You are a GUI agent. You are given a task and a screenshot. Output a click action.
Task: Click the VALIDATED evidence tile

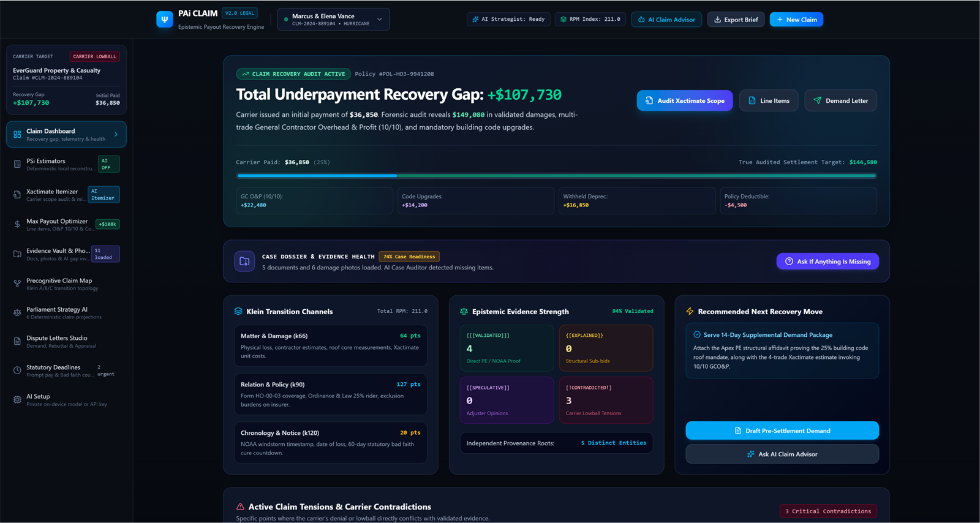507,348
